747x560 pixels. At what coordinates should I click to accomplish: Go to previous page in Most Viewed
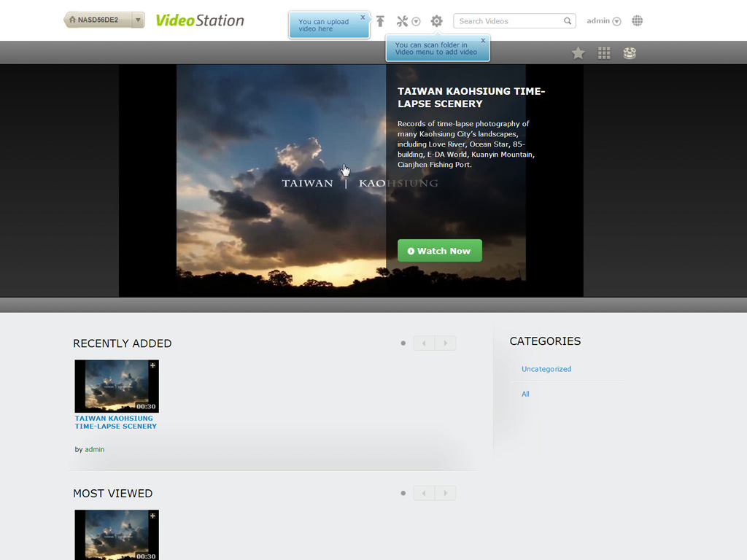424,493
